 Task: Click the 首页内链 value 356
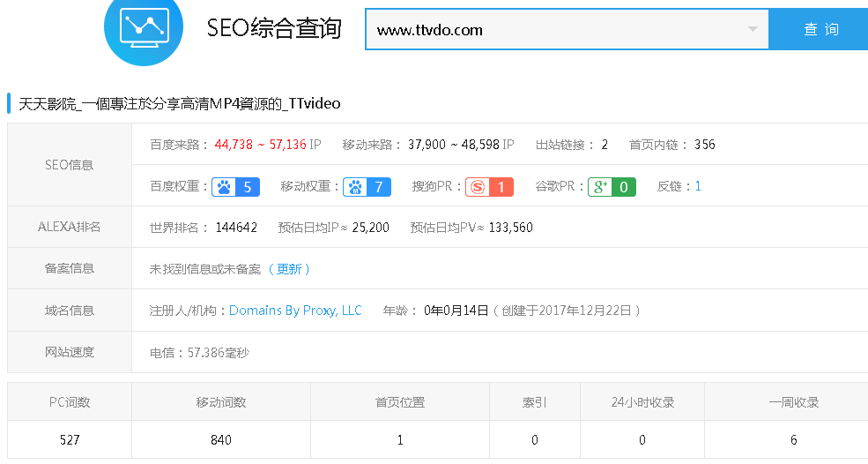(x=705, y=145)
